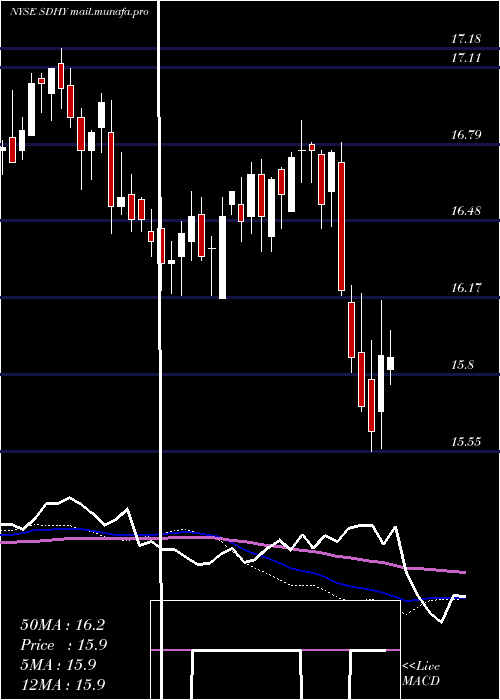Click the 15.55 price level label

pyautogui.click(x=466, y=442)
